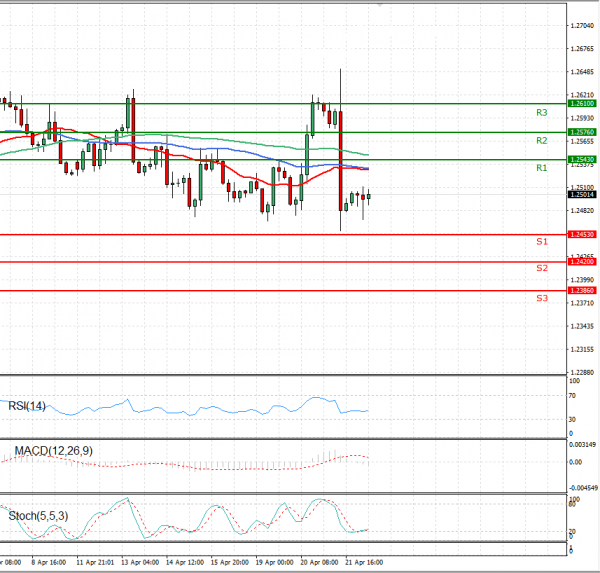600x573 pixels.
Task: Select the black 1.25014 current price tag
Action: tap(582, 195)
